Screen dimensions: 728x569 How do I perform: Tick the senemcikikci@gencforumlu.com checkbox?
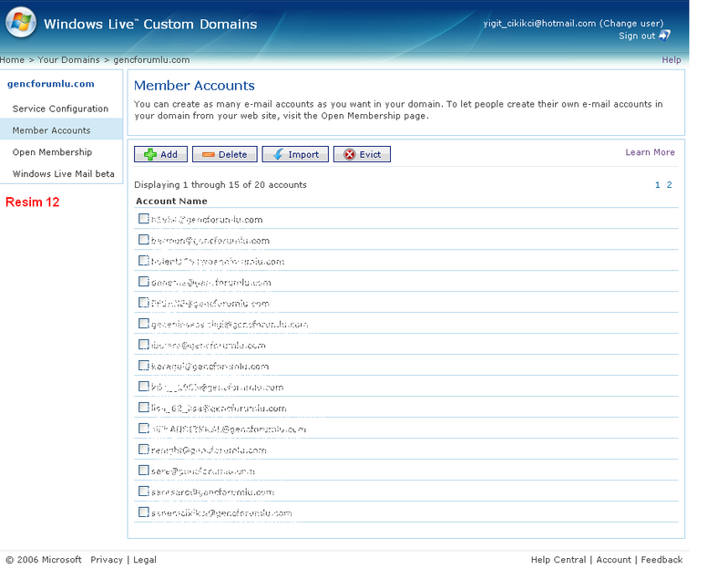pos(143,512)
